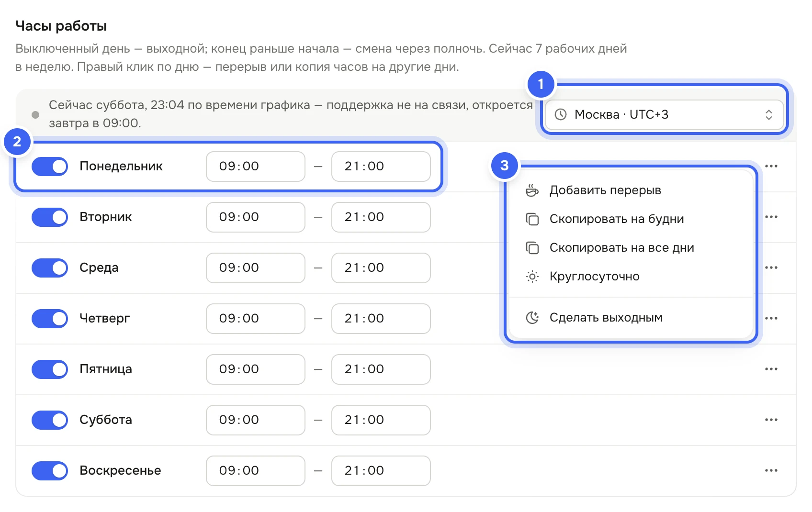The width and height of the screenshot is (812, 512).
Task: Click the clock icon in the timezone selector
Action: click(x=560, y=115)
